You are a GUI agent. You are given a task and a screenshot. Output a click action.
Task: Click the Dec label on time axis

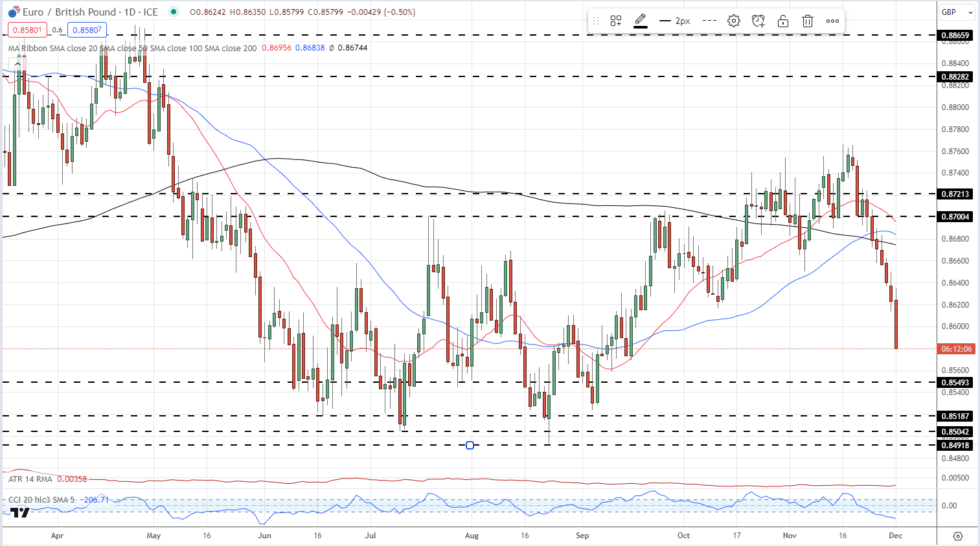[896, 536]
